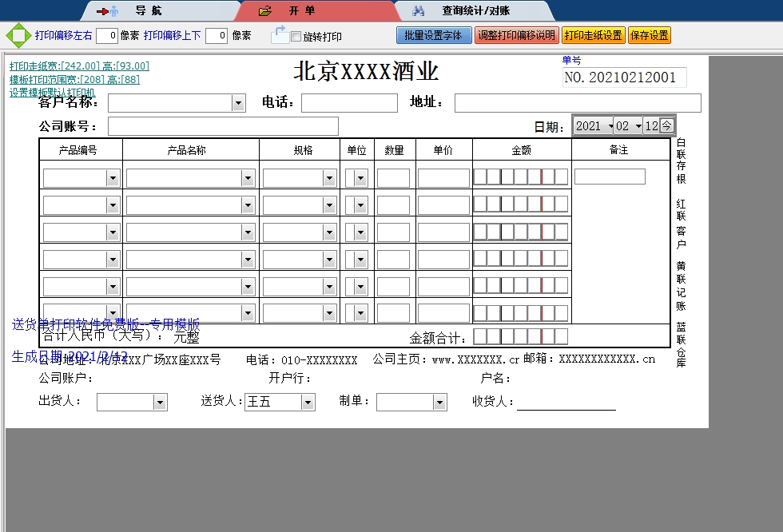Screen dimensions: 783x532
Task: Open the 送货人 dropdown showing 王五
Action: point(308,402)
